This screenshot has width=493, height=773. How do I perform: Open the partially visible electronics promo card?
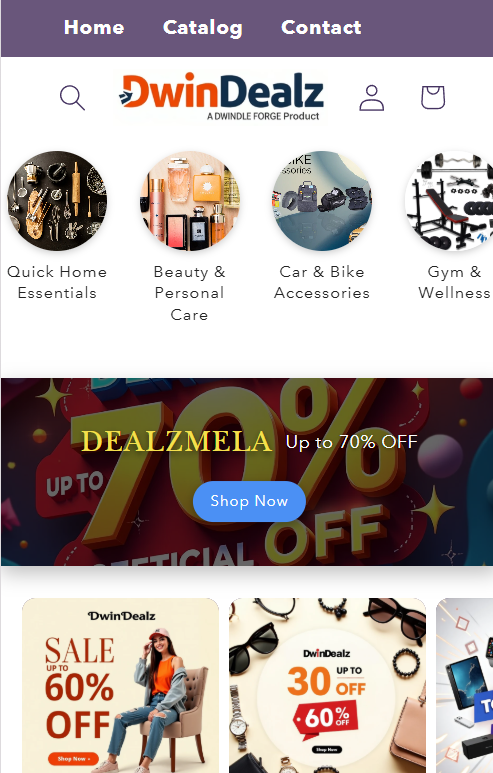464,685
